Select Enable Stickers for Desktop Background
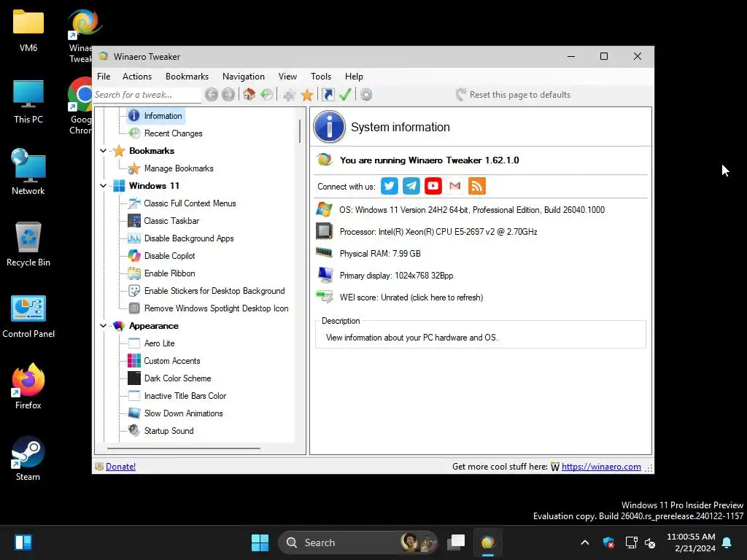The width and height of the screenshot is (747, 560). (214, 291)
